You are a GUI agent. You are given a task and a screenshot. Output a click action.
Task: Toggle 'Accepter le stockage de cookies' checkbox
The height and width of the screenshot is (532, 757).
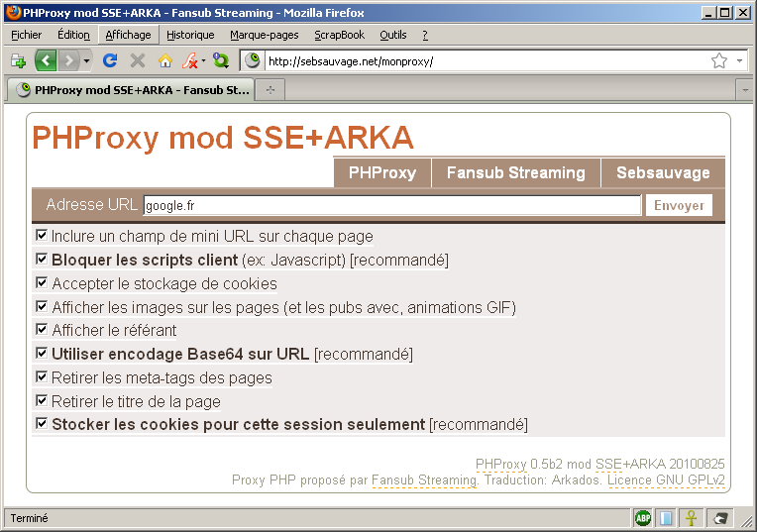(x=42, y=283)
